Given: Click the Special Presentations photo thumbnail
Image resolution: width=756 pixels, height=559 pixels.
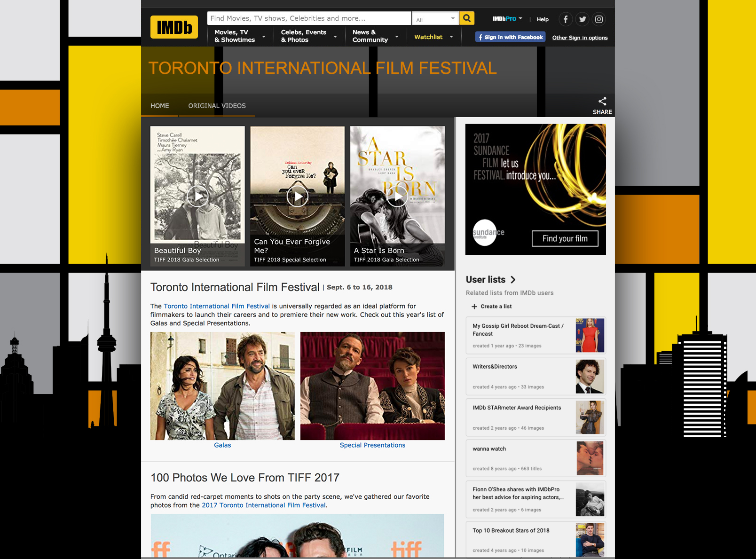Looking at the screenshot, I should point(372,386).
